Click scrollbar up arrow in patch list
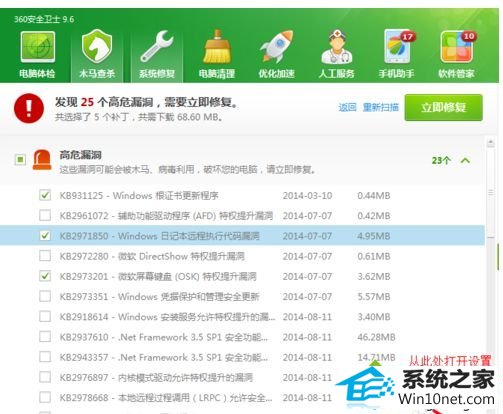 pos(490,143)
